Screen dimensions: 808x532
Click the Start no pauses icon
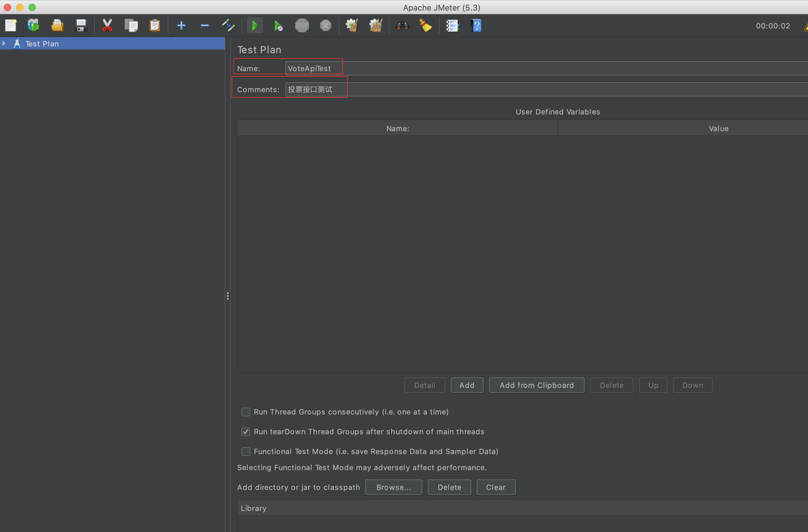278,26
